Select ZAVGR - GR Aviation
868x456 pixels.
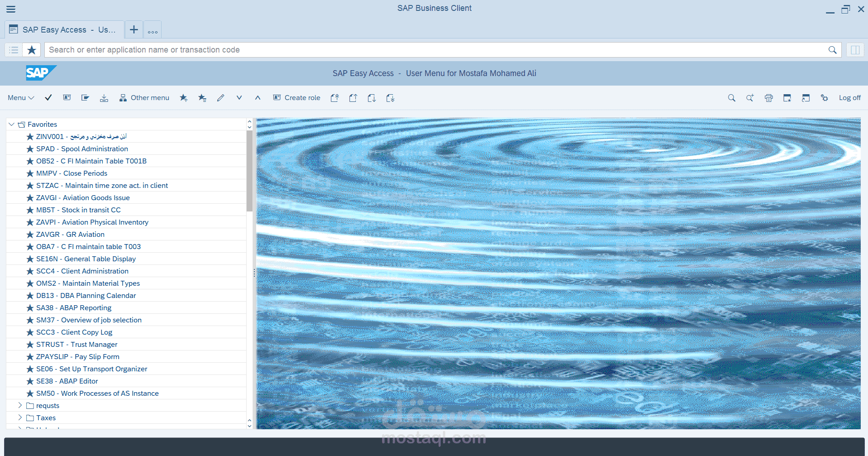pyautogui.click(x=126, y=235)
